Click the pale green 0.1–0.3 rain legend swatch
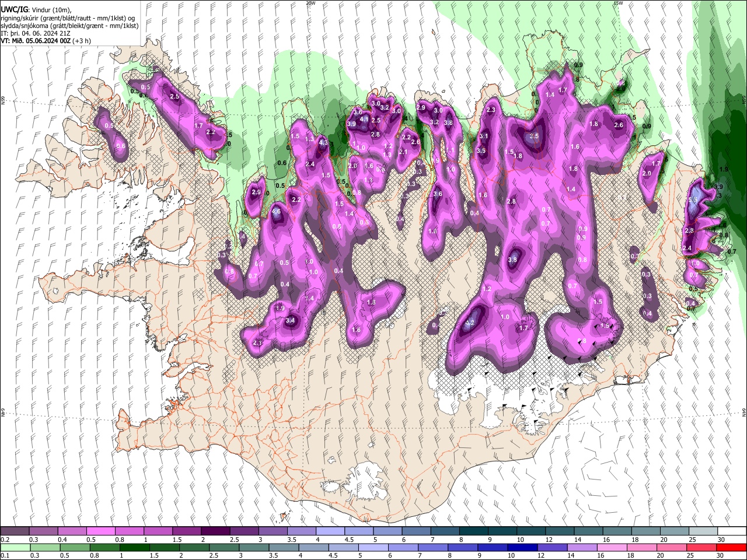The height and width of the screenshot is (560, 747). click(15, 547)
